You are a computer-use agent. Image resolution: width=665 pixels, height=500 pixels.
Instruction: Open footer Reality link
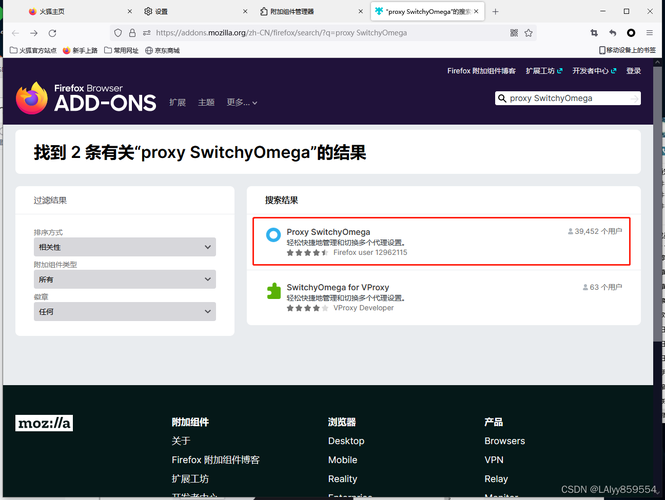pos(343,479)
